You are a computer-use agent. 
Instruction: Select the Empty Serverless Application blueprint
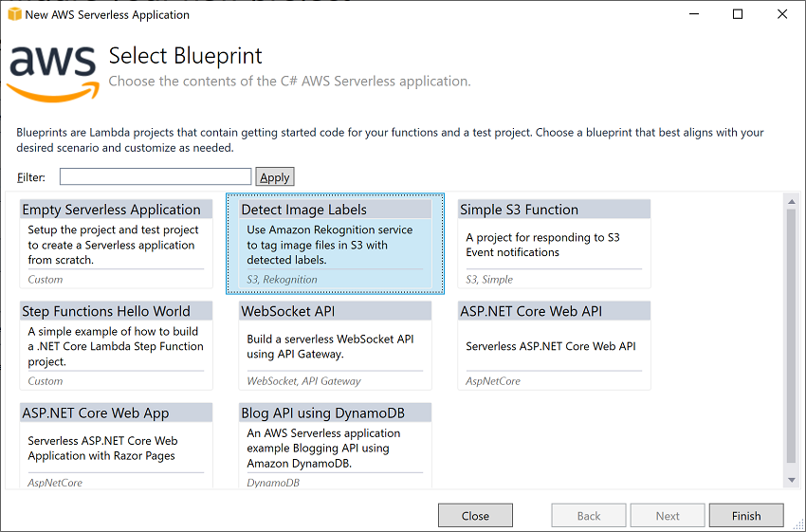pos(117,244)
